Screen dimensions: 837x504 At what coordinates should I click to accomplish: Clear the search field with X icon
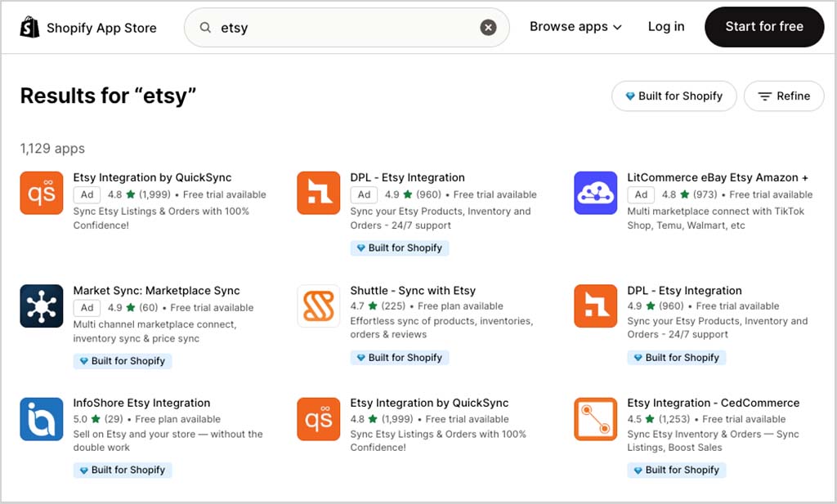pos(488,27)
